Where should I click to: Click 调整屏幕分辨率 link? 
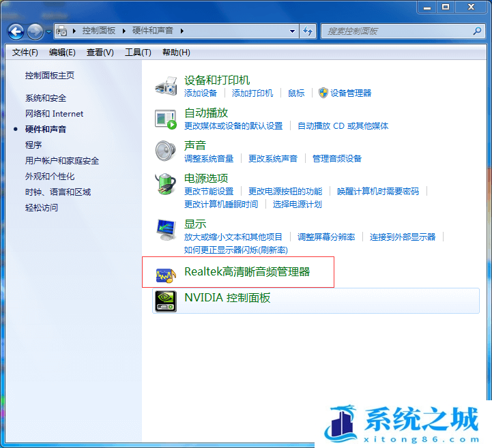click(326, 237)
